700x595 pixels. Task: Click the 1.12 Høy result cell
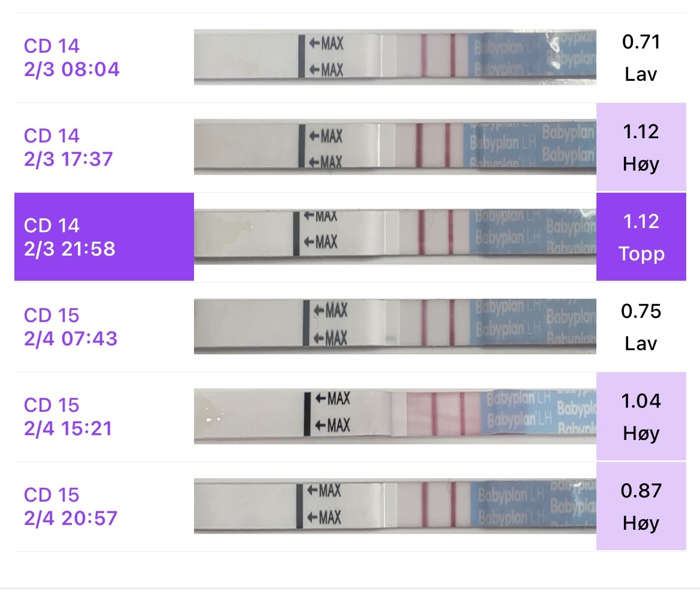click(x=641, y=147)
